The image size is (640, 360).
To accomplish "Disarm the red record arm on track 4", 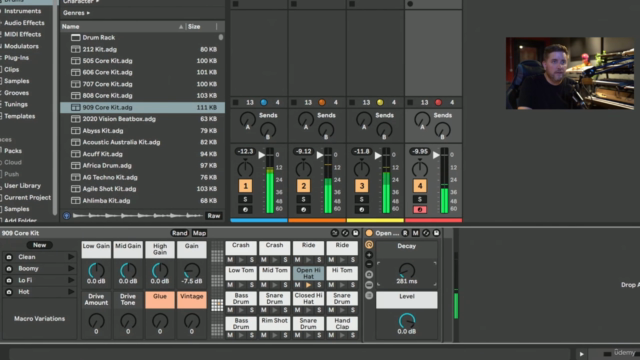I will 420,209.
